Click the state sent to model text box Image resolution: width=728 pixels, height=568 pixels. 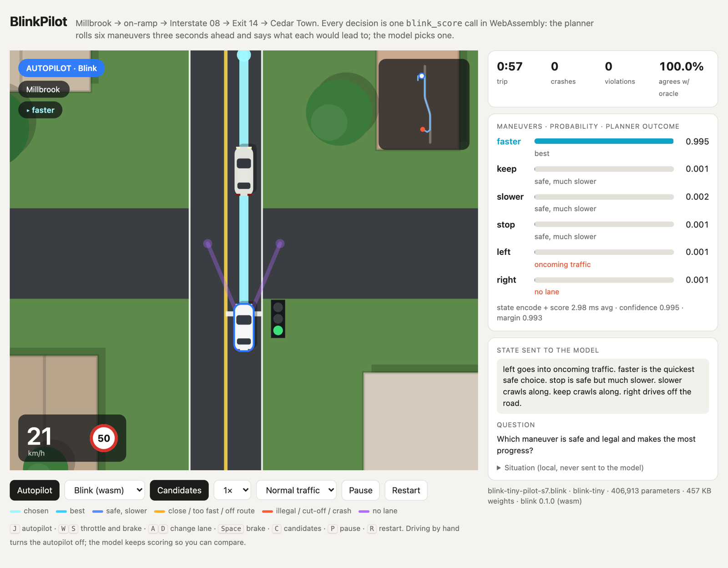coord(603,386)
